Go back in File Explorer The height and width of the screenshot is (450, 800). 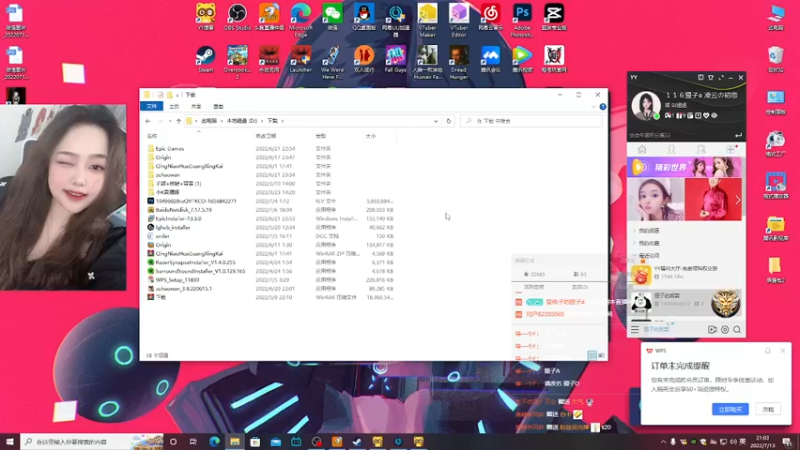pos(148,121)
